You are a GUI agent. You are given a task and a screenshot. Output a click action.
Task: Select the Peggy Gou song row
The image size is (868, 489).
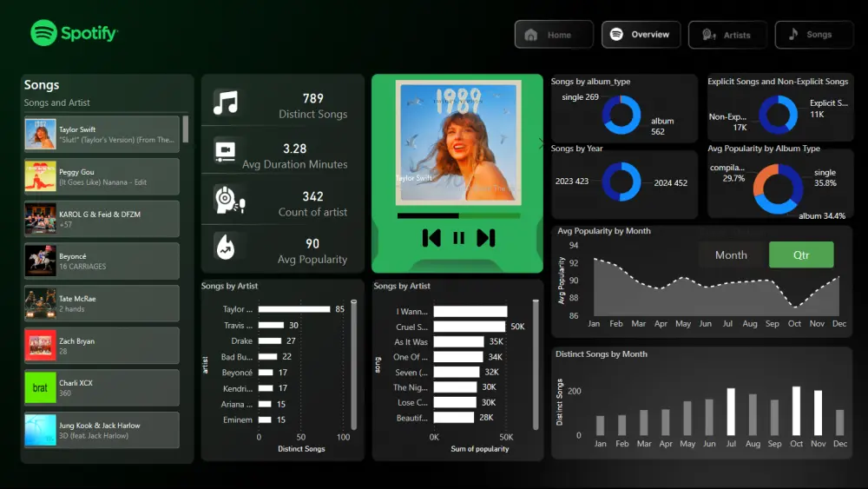tap(102, 176)
